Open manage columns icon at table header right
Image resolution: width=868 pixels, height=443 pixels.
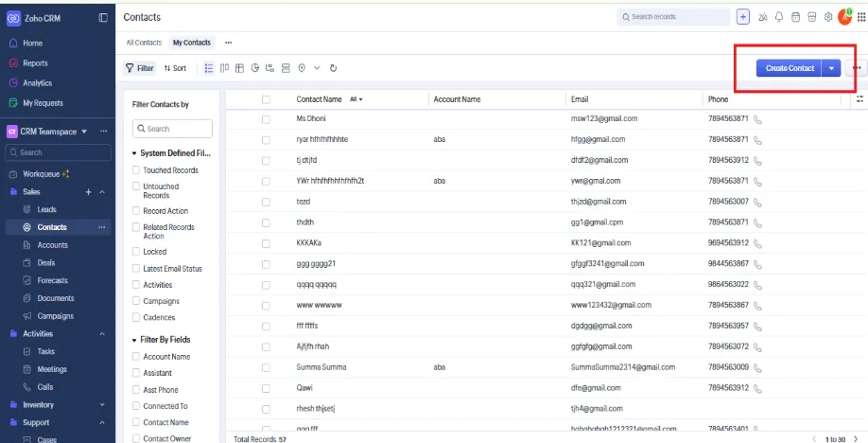(x=859, y=99)
